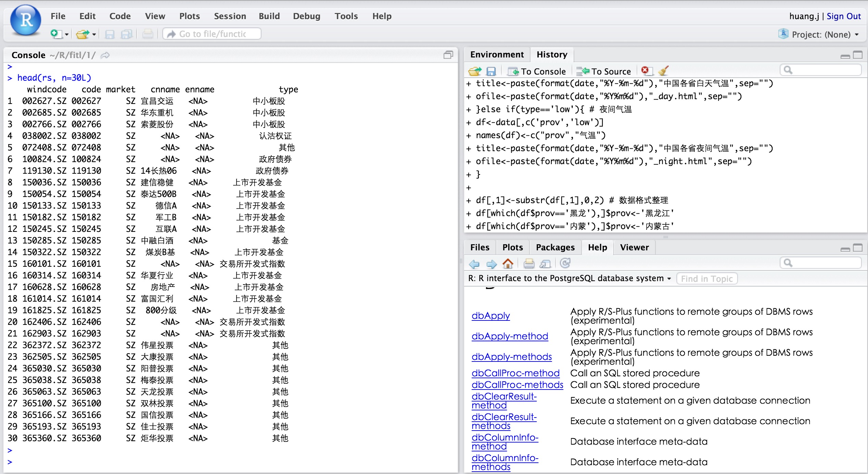This screenshot has height=474, width=868.
Task: Open the dbClearResult-method help link
Action: (504, 401)
